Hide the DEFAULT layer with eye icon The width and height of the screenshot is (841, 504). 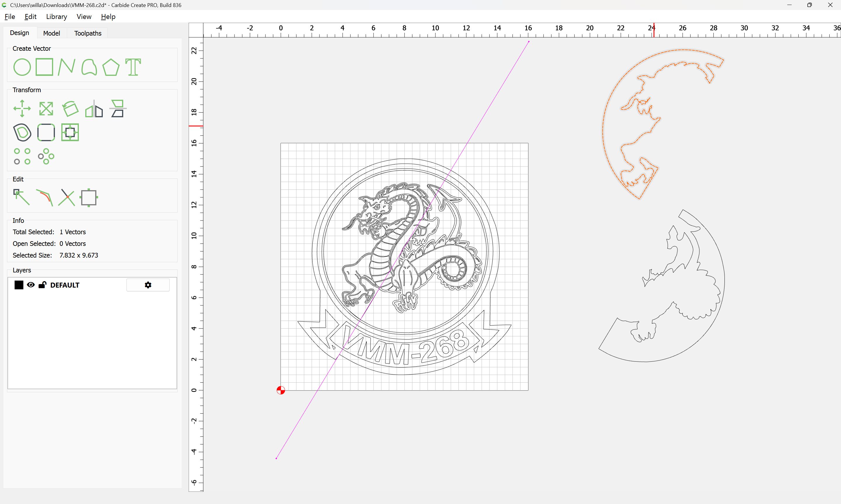(x=31, y=285)
